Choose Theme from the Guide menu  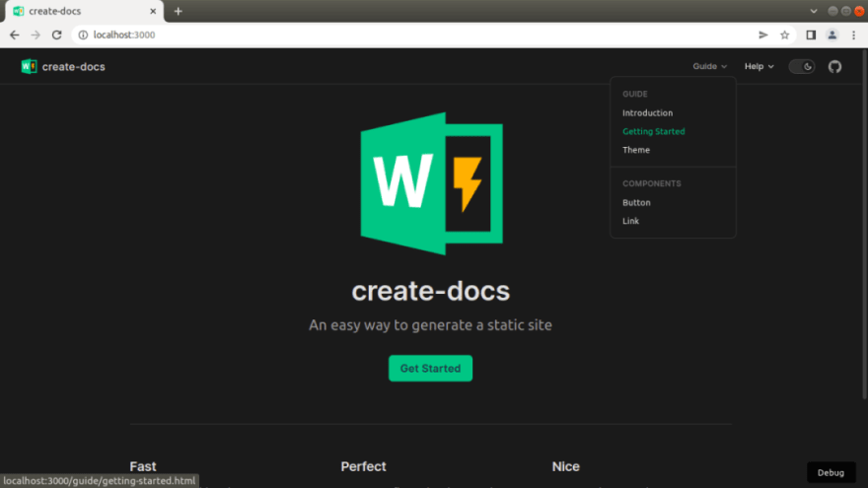tap(636, 150)
